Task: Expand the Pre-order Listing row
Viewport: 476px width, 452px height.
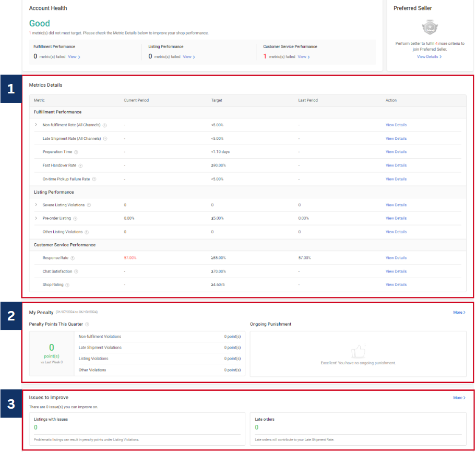Action: click(36, 218)
